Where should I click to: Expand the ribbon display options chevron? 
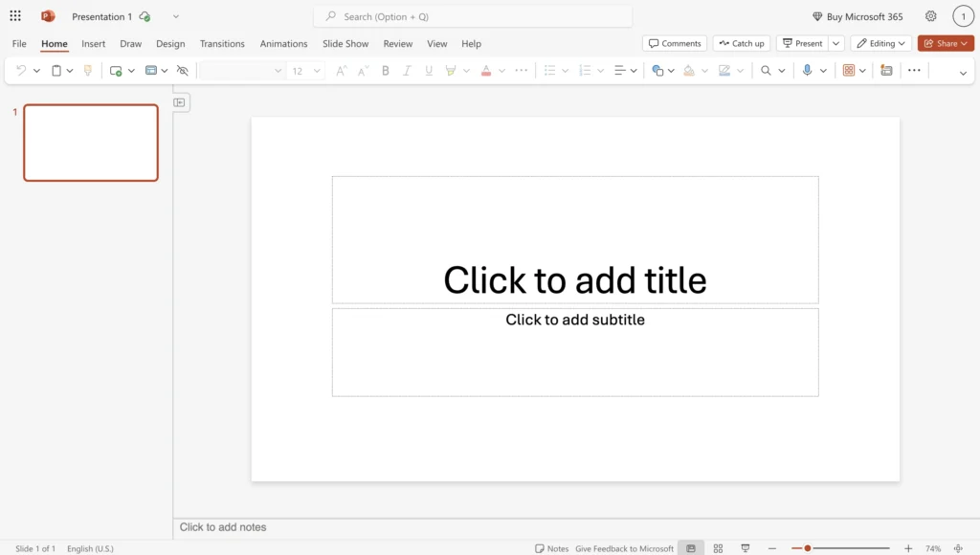pos(963,73)
